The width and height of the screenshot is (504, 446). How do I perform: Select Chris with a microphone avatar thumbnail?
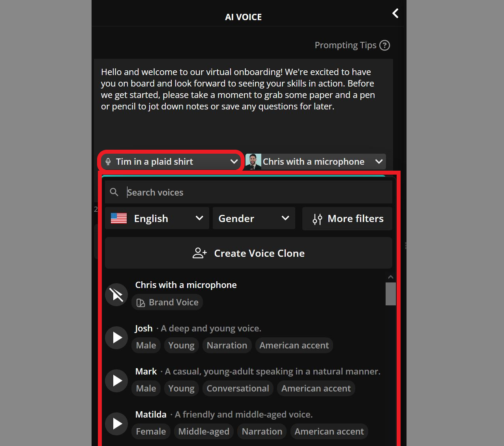coord(253,161)
